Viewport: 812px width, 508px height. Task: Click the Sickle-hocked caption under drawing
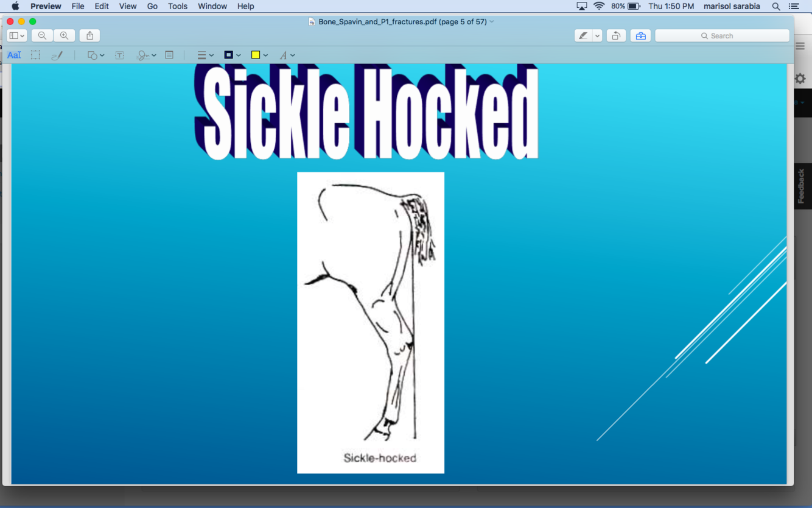(x=380, y=458)
